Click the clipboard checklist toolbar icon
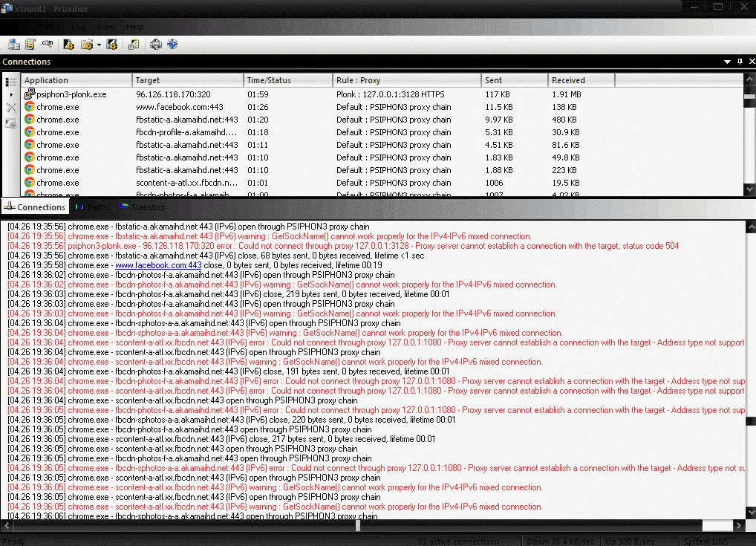The width and height of the screenshot is (756, 546). [134, 45]
